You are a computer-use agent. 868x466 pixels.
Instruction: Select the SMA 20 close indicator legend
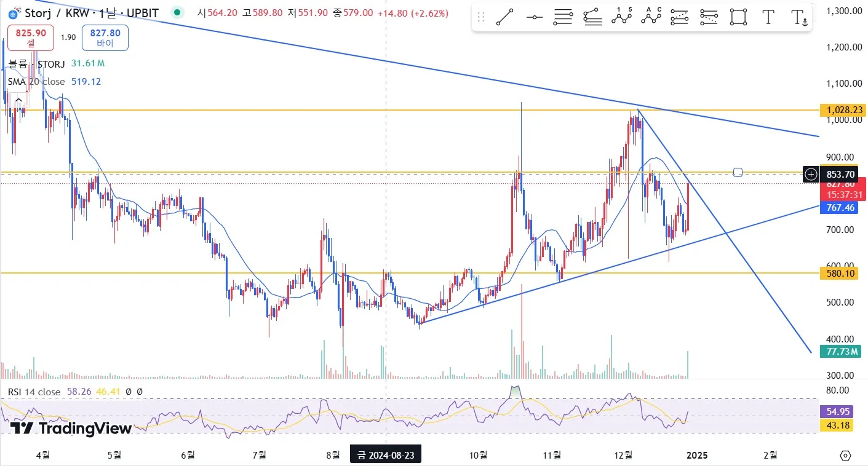click(x=36, y=82)
